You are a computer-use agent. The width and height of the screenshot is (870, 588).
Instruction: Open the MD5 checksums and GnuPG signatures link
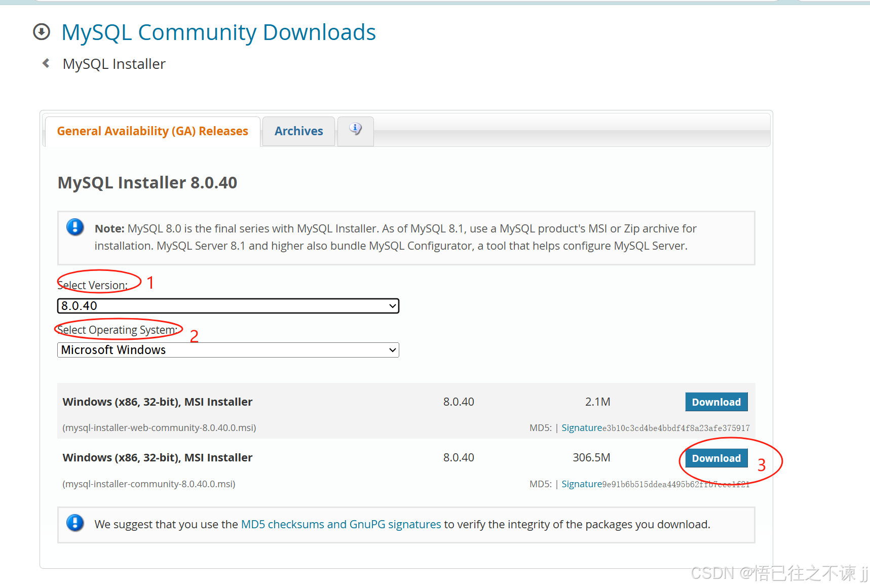[341, 524]
